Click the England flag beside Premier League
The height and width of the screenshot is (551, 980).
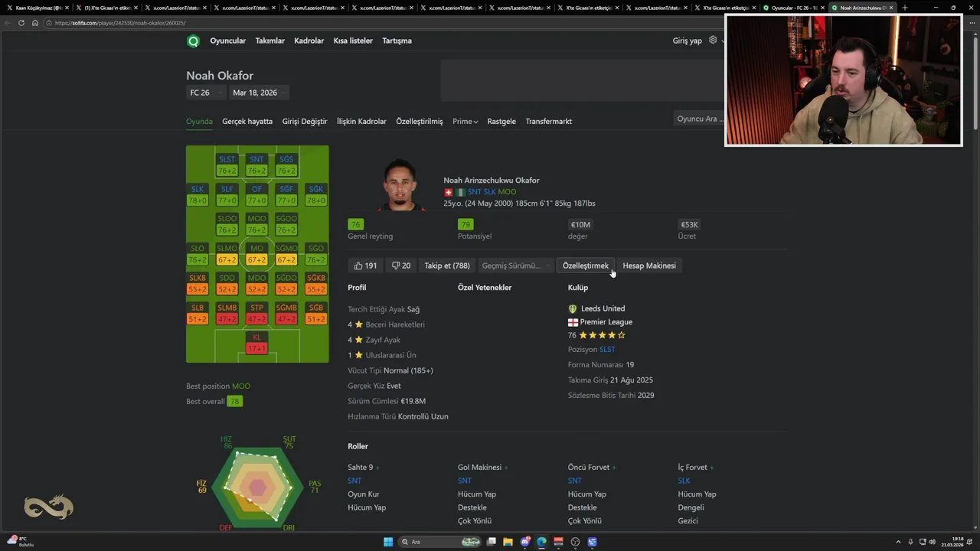point(573,322)
